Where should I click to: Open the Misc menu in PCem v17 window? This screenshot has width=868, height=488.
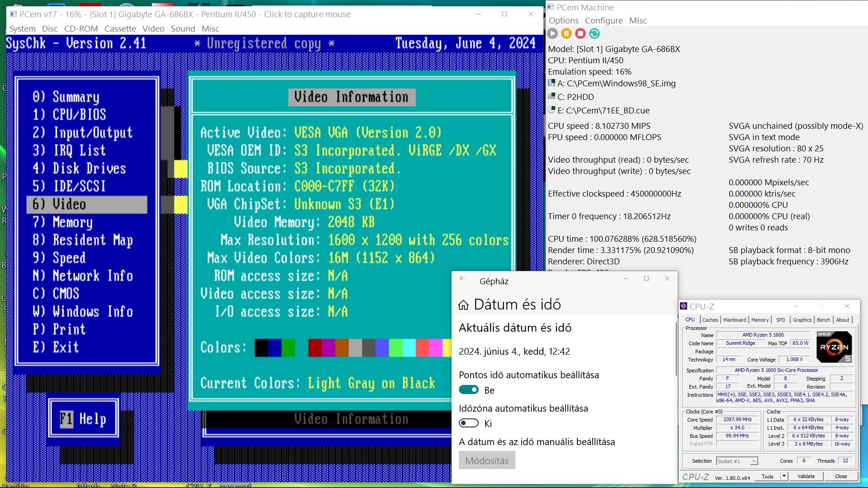(210, 28)
